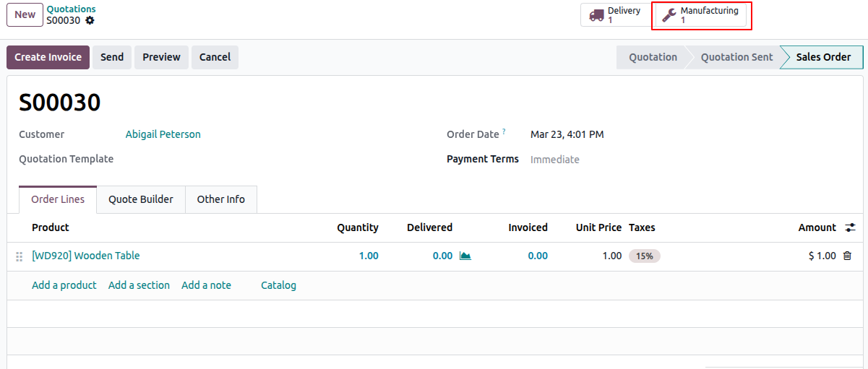Select the Order Lines tab
Viewport: 868px width, 369px height.
point(58,199)
